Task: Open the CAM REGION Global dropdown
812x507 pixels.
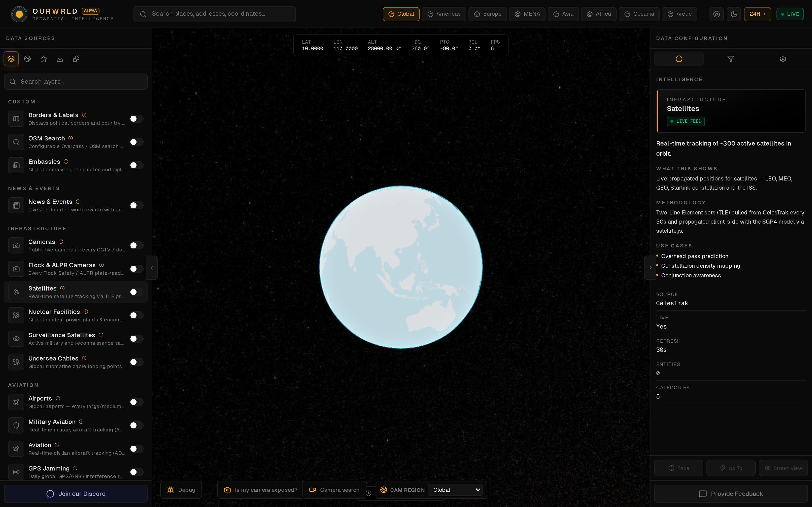Action: pos(455,490)
